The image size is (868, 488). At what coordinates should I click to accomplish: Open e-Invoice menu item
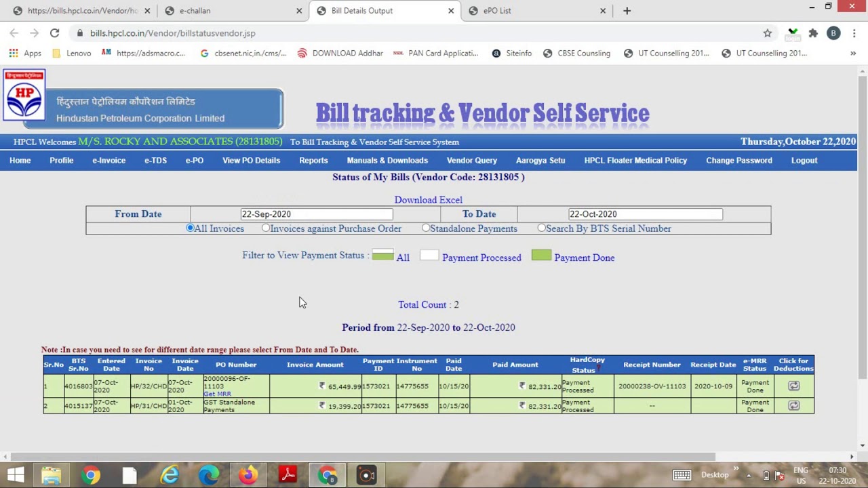tap(109, 161)
